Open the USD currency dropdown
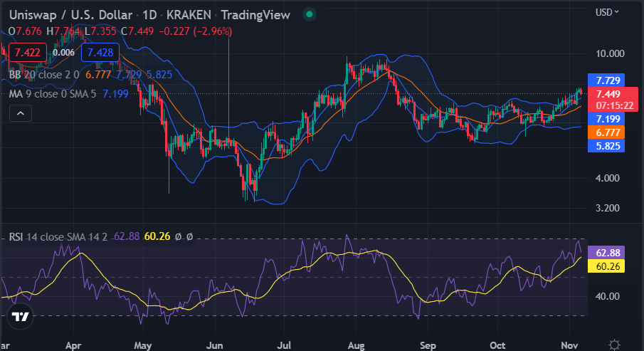This screenshot has width=644, height=351. point(606,12)
